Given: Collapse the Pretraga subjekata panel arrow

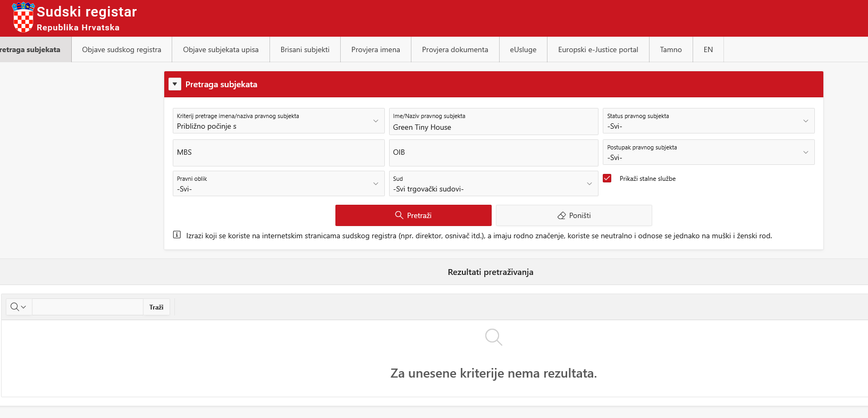Looking at the screenshot, I should click(175, 84).
